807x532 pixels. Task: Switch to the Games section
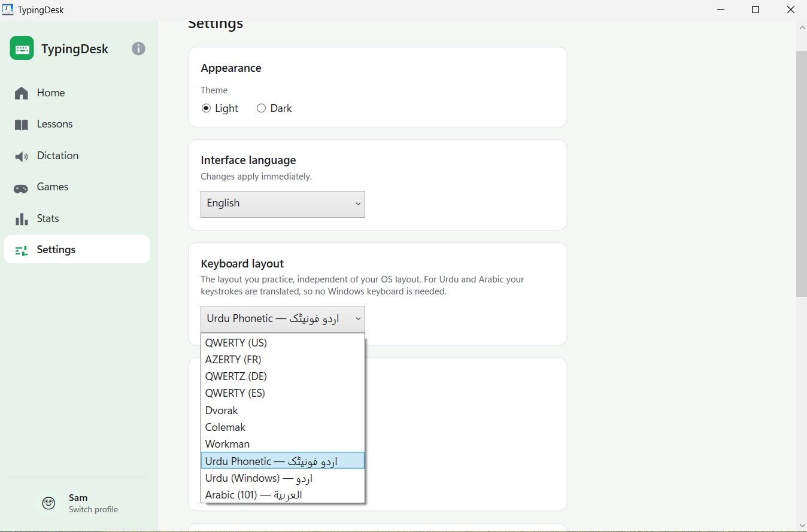[77, 187]
